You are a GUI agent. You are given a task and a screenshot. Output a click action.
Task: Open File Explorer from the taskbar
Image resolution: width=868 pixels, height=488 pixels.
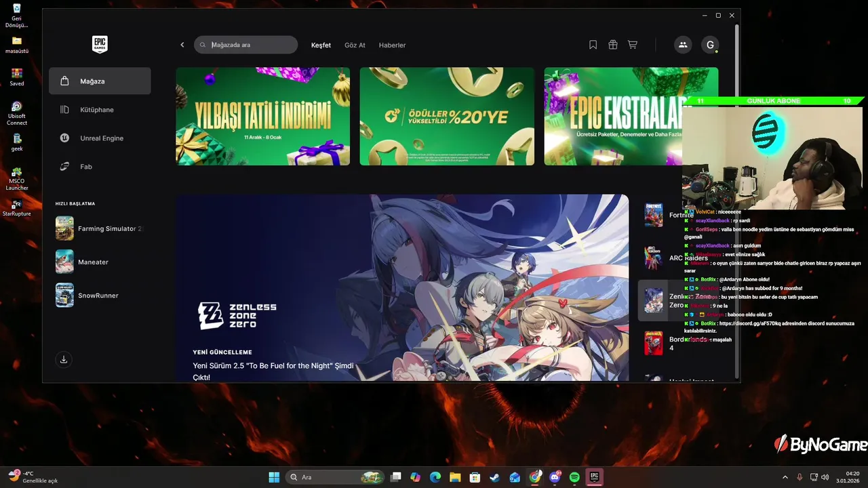click(x=455, y=477)
